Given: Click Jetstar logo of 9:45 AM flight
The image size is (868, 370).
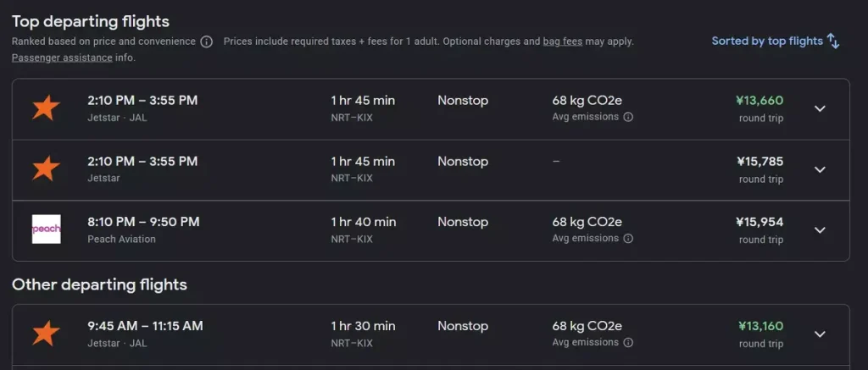Looking at the screenshot, I should [x=46, y=334].
